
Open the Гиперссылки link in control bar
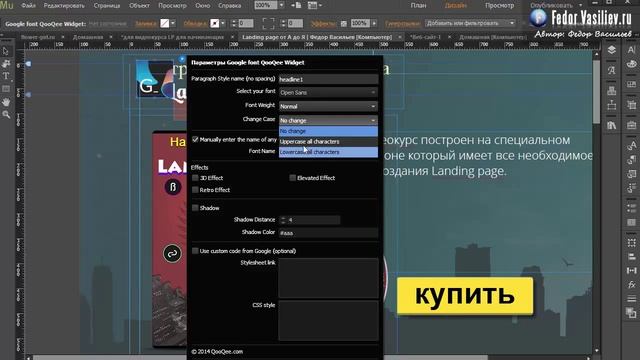(402, 24)
